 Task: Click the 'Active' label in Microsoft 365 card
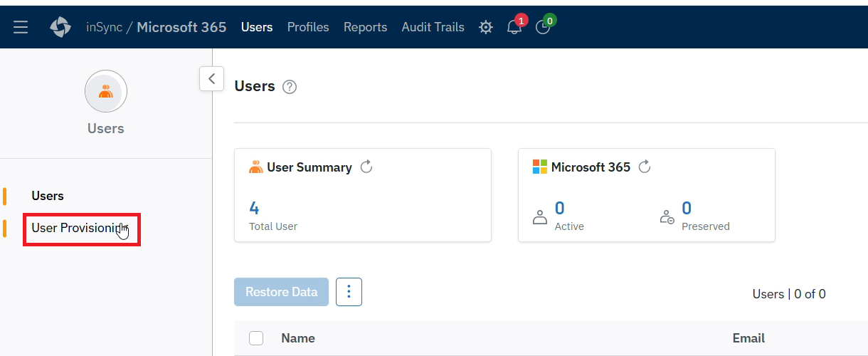click(569, 226)
